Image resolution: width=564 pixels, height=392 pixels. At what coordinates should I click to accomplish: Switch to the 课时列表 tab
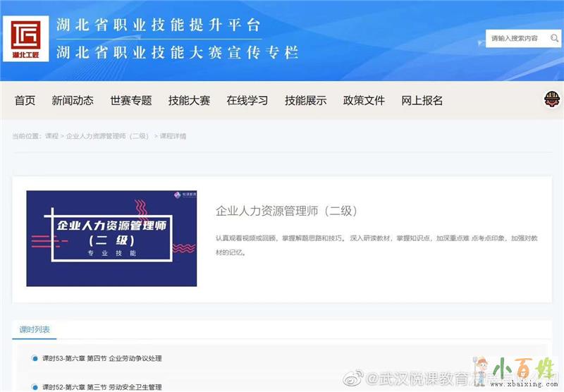35,329
